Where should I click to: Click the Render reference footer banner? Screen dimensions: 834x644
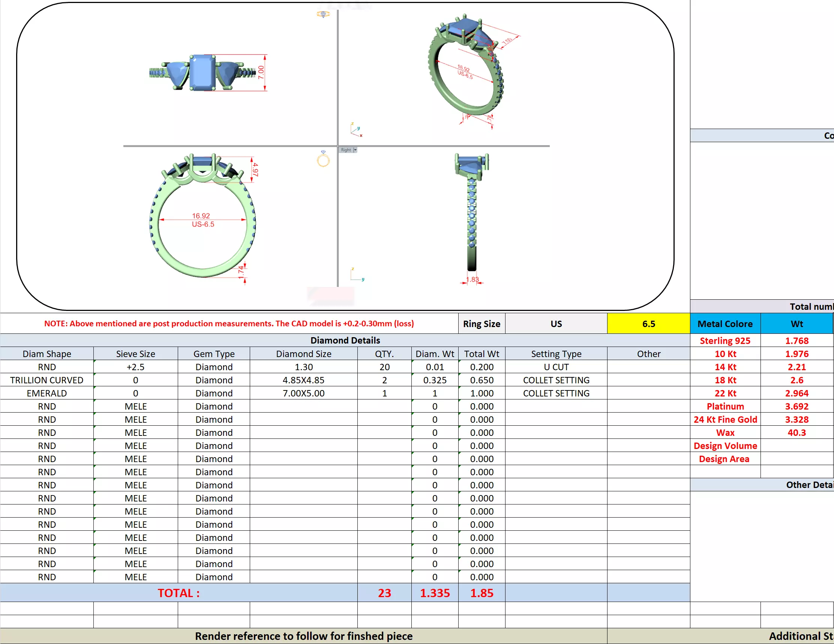tap(304, 636)
